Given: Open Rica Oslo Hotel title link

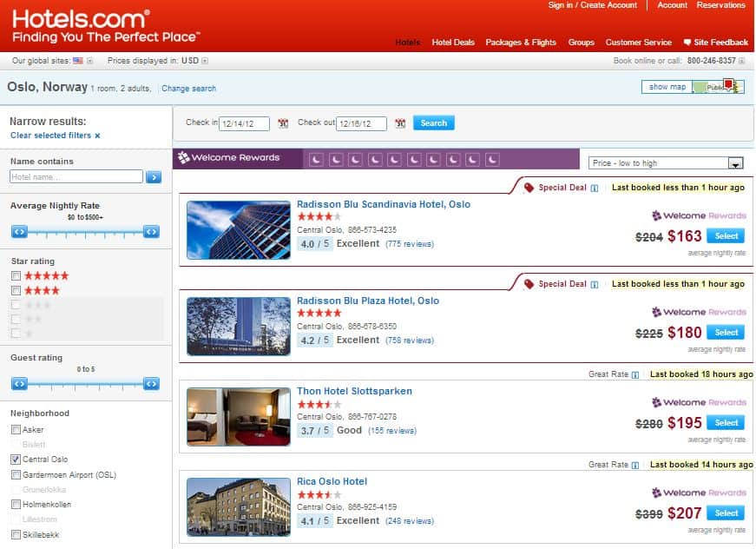Looking at the screenshot, I should [332, 481].
